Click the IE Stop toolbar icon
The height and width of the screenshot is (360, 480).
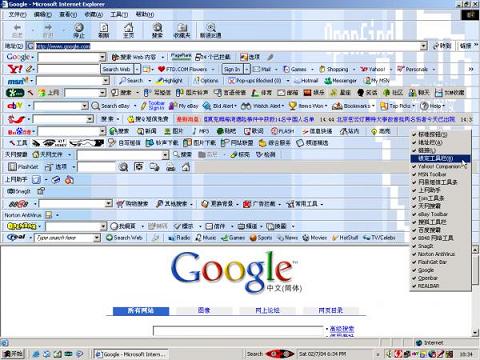(79, 28)
